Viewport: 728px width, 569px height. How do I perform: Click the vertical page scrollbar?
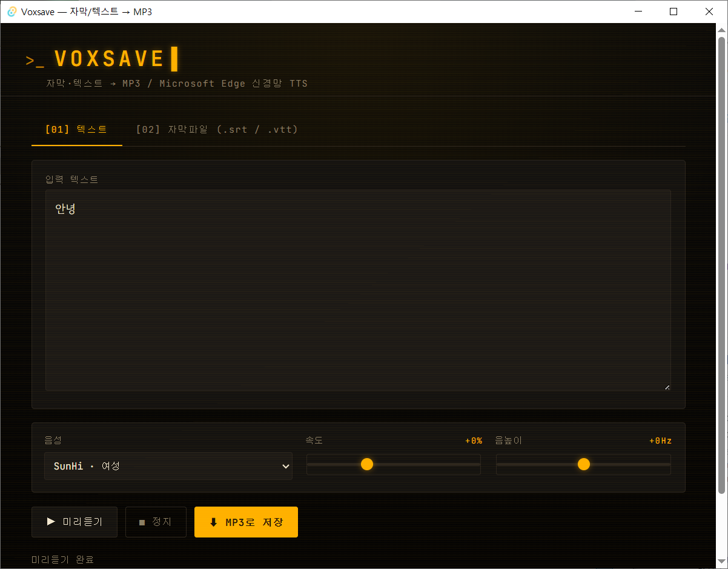click(x=721, y=266)
